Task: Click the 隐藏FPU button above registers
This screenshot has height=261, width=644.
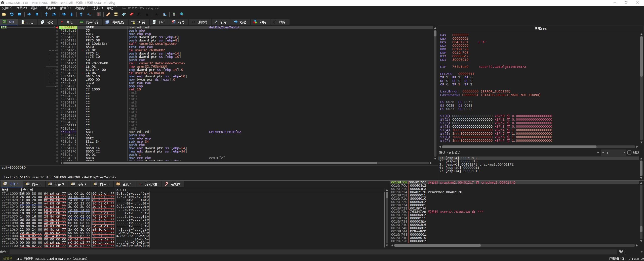Action: coord(541,29)
